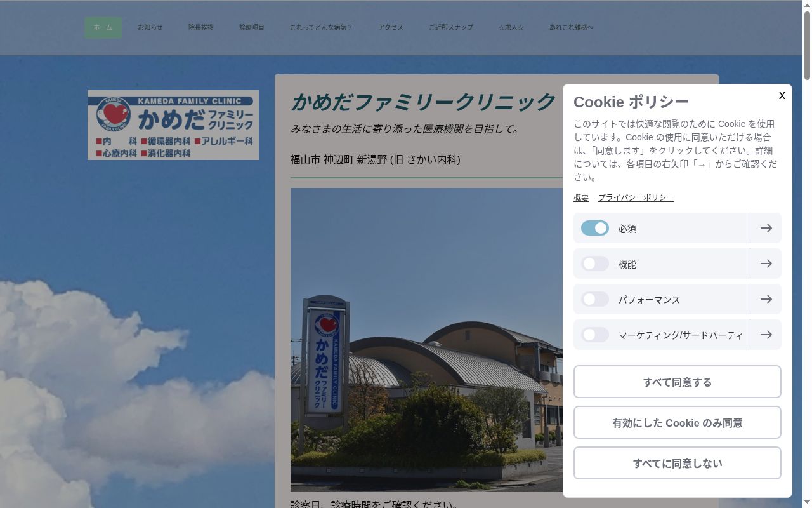
Task: Open the アクセス menu item
Action: click(x=391, y=27)
